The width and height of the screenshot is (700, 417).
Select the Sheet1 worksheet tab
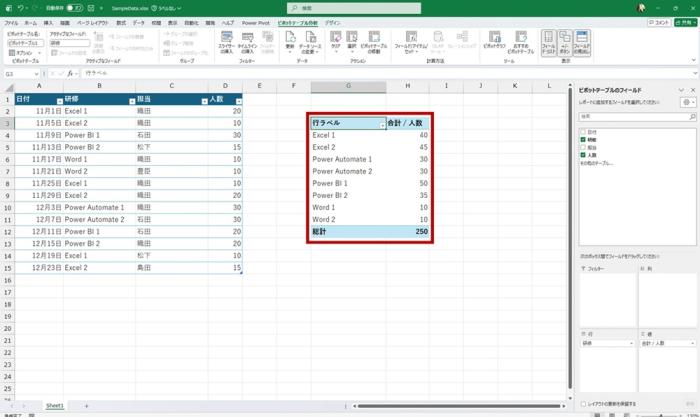tap(55, 405)
